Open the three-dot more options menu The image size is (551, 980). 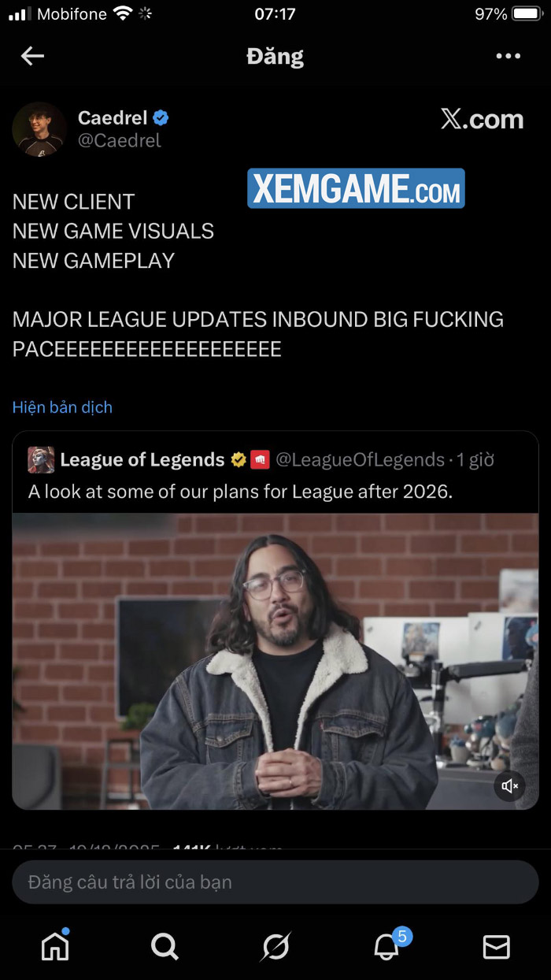pos(508,56)
